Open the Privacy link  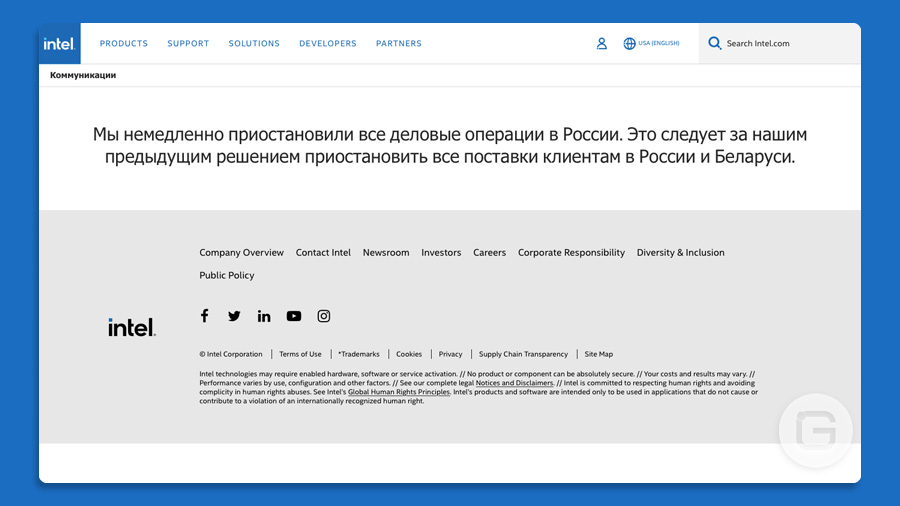451,354
